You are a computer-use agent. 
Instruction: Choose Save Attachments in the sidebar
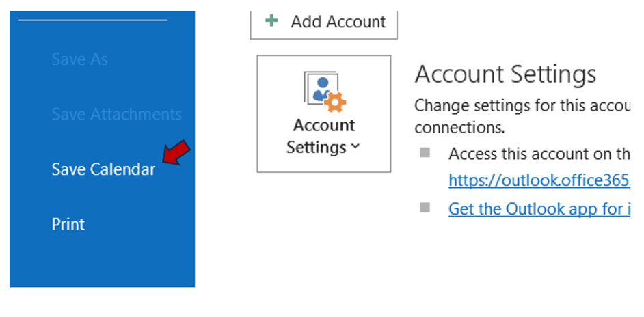point(116,114)
